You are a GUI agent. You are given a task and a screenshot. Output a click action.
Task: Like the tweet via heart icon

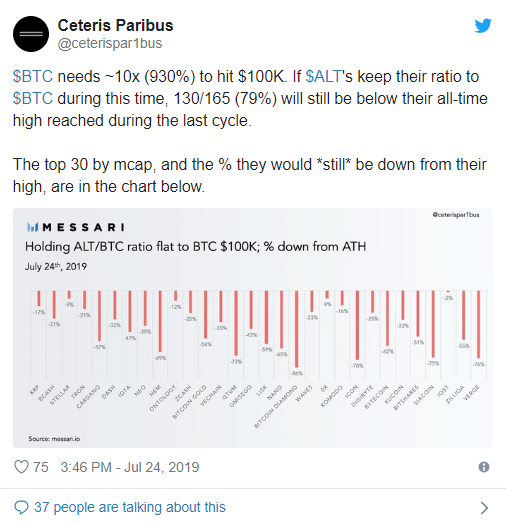pyautogui.click(x=21, y=467)
